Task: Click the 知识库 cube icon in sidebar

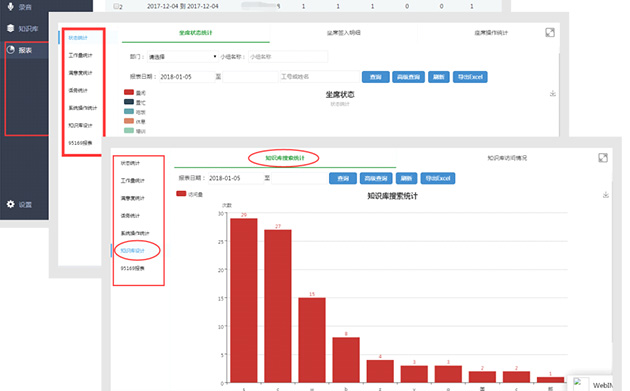Action: (10, 28)
